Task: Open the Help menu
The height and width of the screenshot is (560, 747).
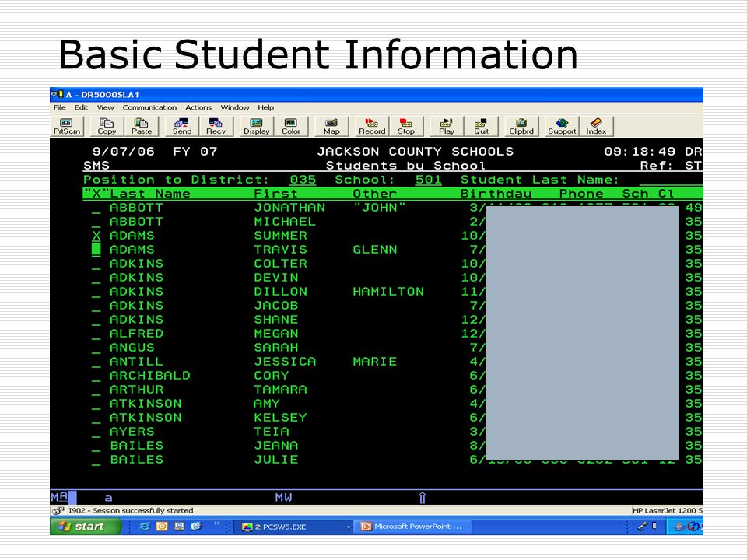Action: tap(266, 107)
